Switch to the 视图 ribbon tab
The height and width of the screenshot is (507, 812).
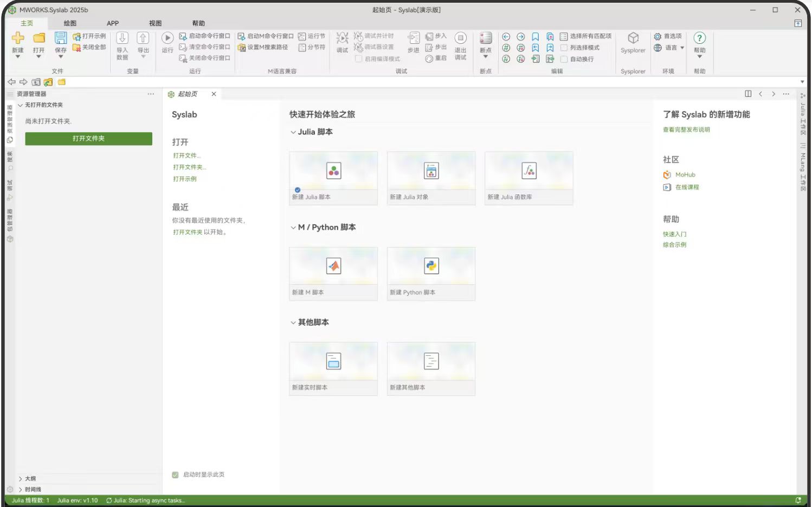tap(156, 23)
